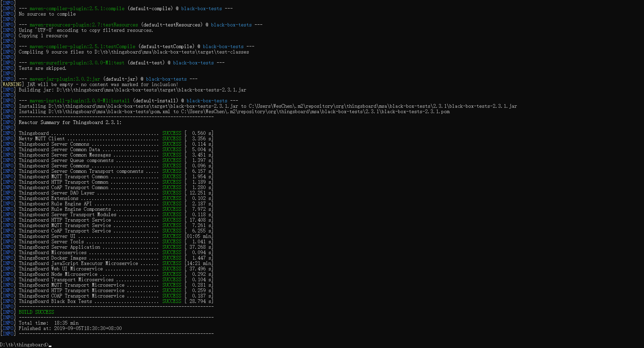Click 'maven-compiler-plugin:2.5.1:testCompile' text
Viewport: 644px width, 348px height.
pos(82,46)
